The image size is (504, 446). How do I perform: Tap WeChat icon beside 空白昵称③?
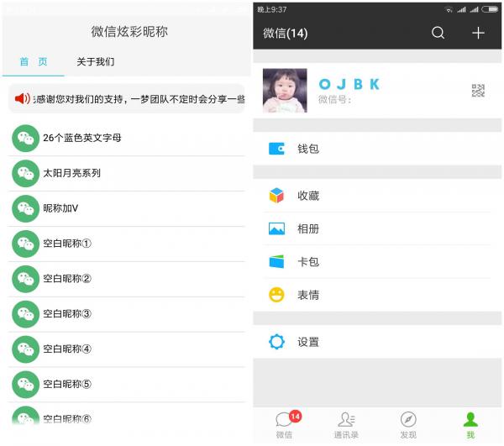[25, 314]
